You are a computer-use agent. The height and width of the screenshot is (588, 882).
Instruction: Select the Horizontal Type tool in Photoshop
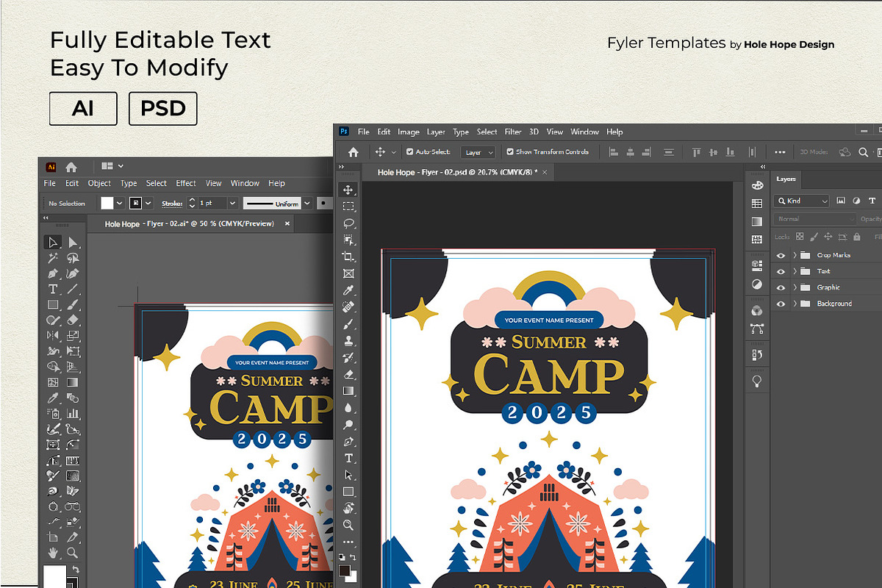[348, 458]
